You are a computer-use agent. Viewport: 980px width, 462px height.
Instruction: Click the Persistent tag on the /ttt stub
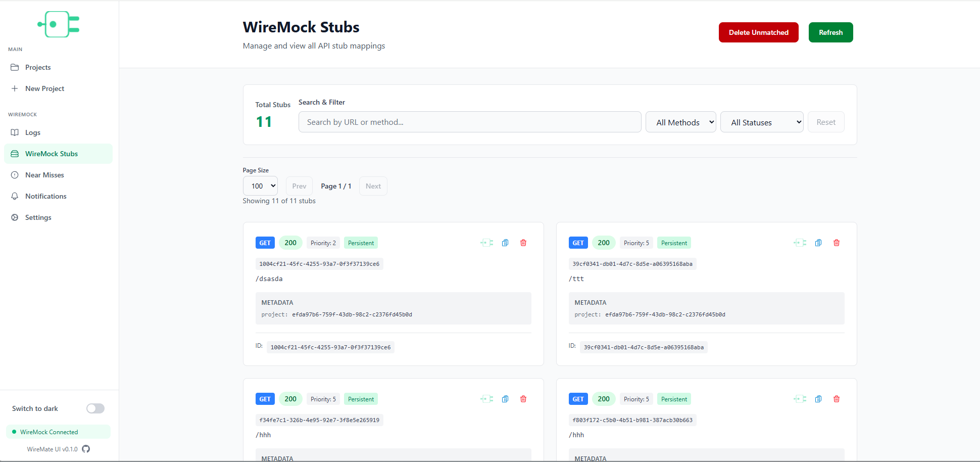pos(674,243)
